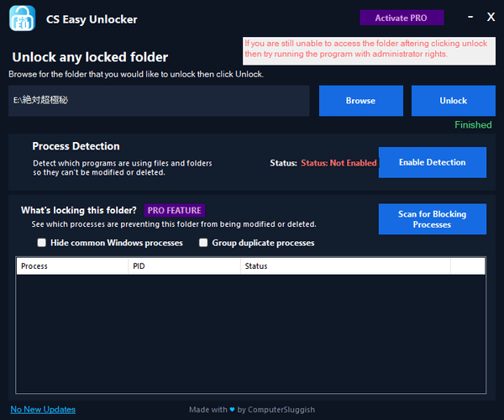The image size is (504, 420).
Task: Click the administrator rights warning message
Action: (369, 51)
